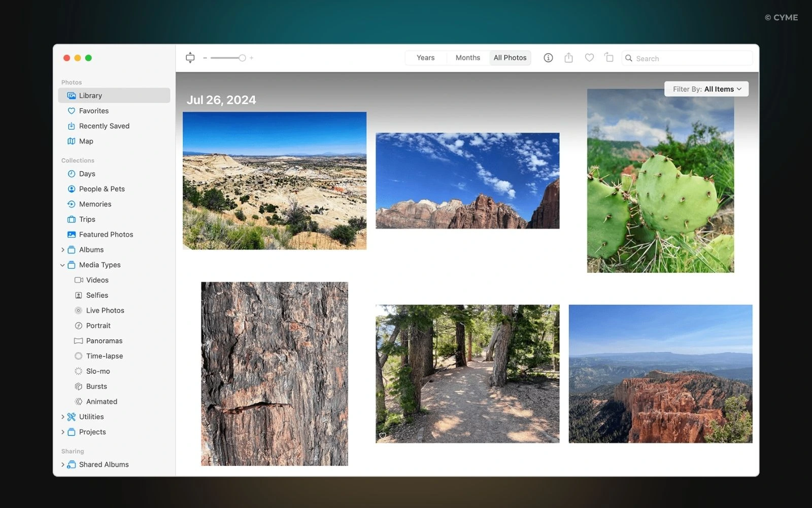Click the Videos camera icon
812x508 pixels.
79,280
